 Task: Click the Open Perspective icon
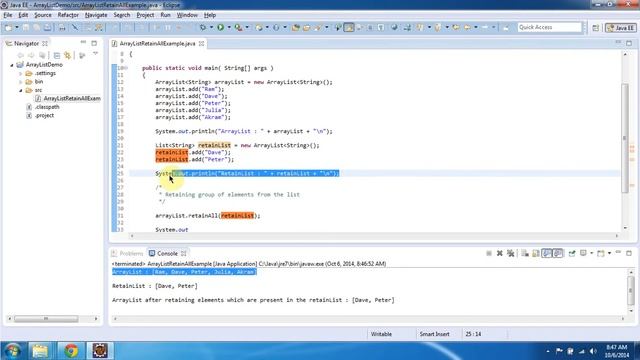pos(596,28)
